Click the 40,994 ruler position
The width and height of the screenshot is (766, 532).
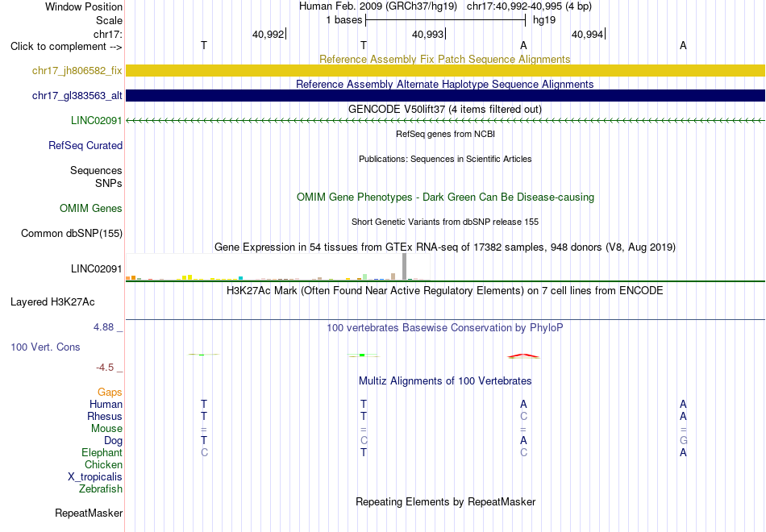coord(588,34)
